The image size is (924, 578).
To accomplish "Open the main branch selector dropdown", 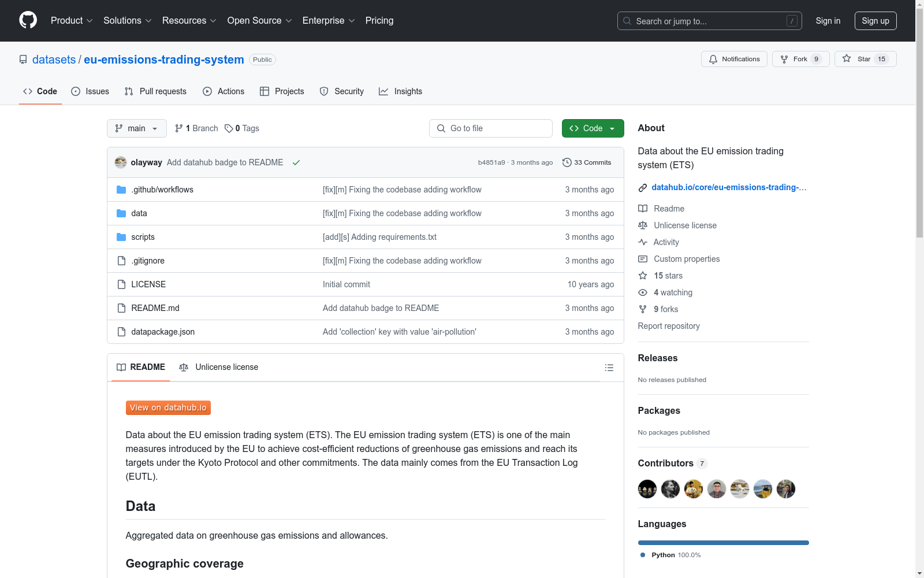I will [x=137, y=128].
